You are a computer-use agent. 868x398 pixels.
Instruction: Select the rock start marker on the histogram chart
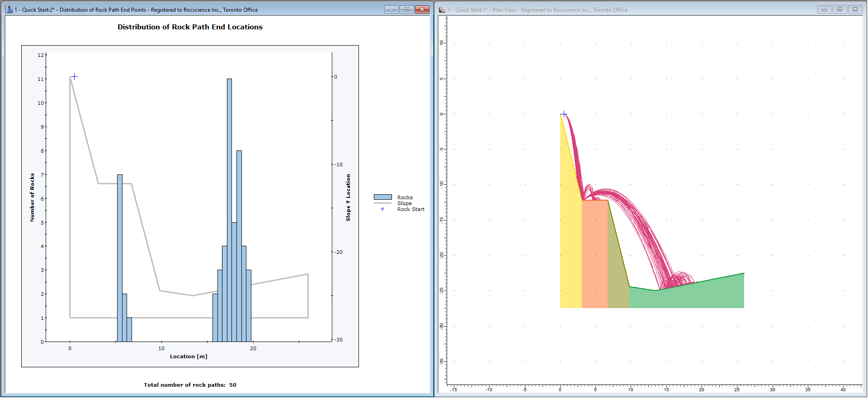point(75,77)
